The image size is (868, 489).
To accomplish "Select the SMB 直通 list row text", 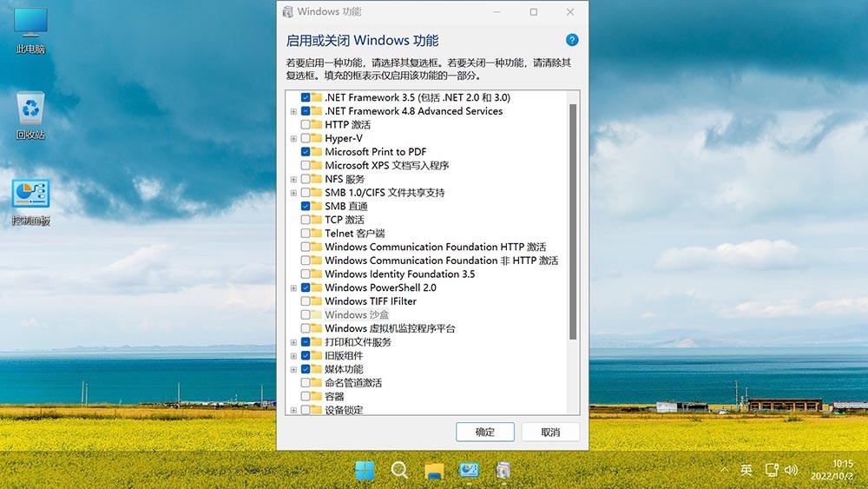I will tap(346, 206).
